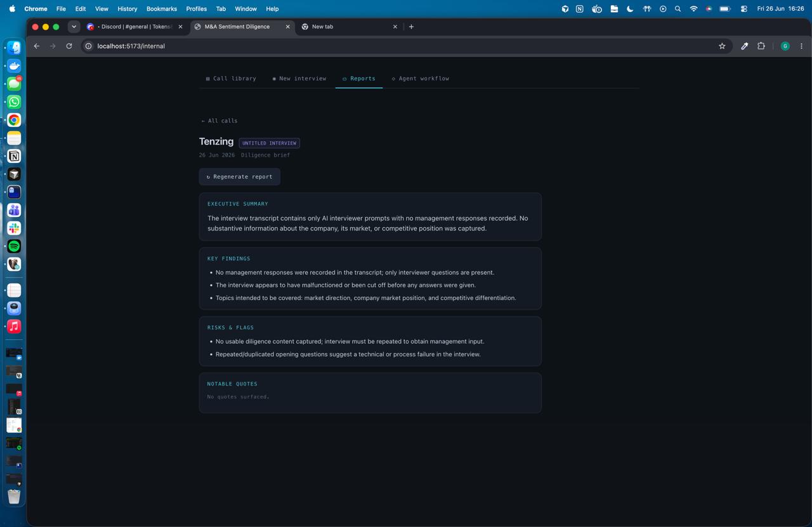The width and height of the screenshot is (812, 527).
Task: View site information icon in address bar
Action: 89,46
